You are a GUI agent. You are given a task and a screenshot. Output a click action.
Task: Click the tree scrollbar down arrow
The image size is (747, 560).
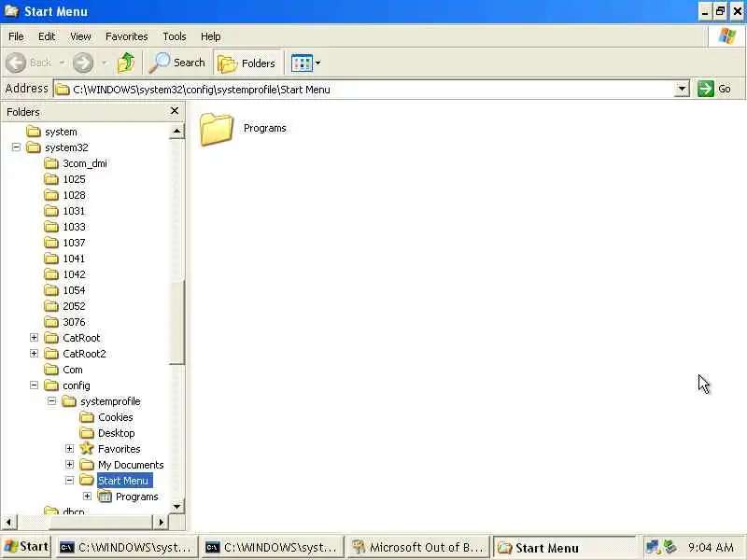[x=176, y=506]
